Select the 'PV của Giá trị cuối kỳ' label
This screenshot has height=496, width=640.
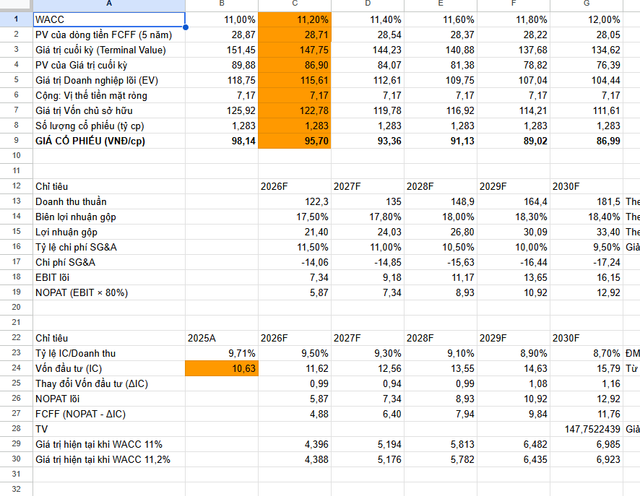point(81,65)
